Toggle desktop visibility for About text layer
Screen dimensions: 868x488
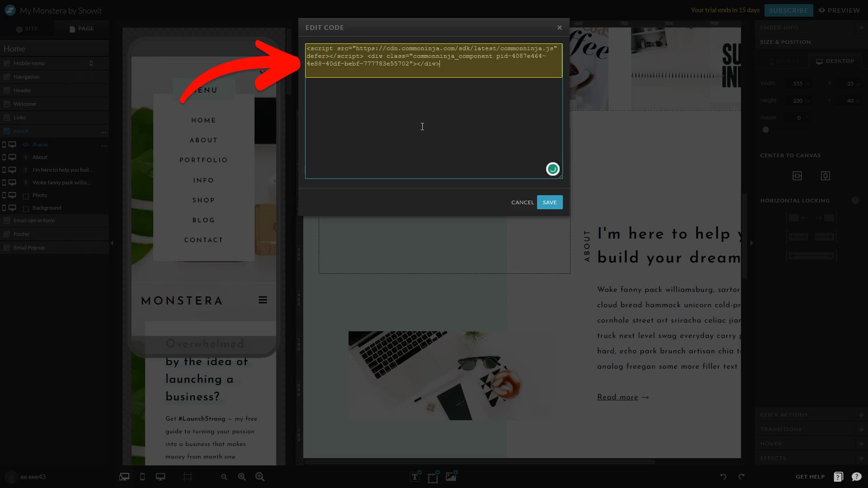pos(12,157)
